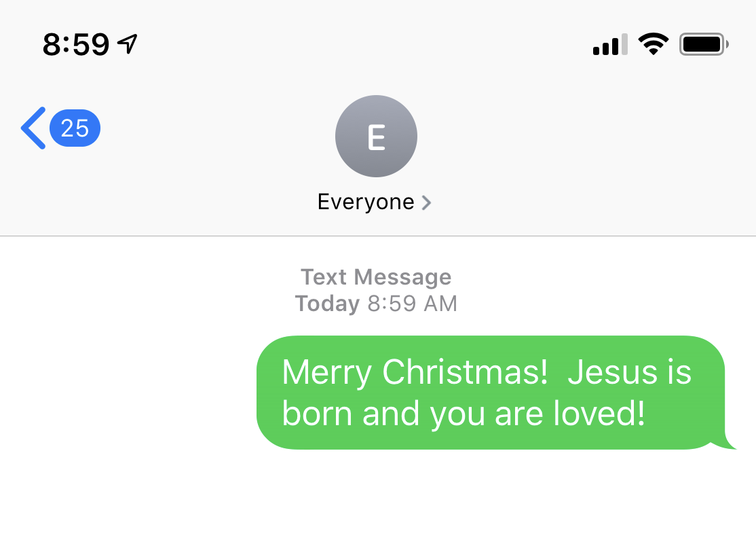Tap the battery indicator icon
Image resolution: width=756 pixels, height=542 pixels.
click(x=703, y=45)
